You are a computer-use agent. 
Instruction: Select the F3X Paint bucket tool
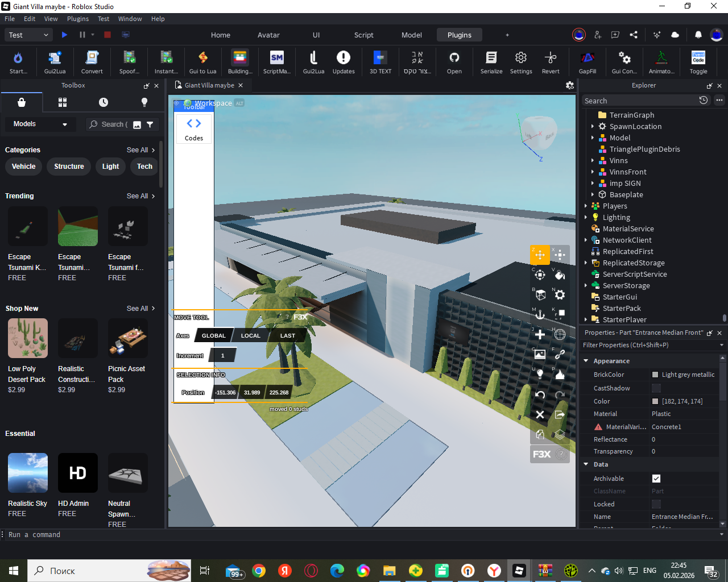coord(560,275)
